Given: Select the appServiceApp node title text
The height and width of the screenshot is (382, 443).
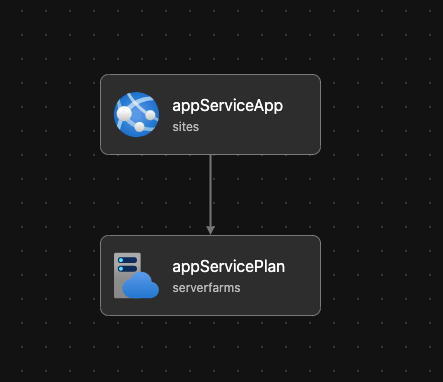Looking at the screenshot, I should (x=228, y=106).
